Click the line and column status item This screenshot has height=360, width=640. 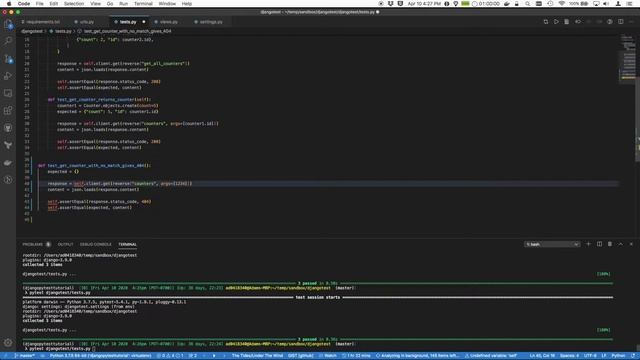click(542, 356)
